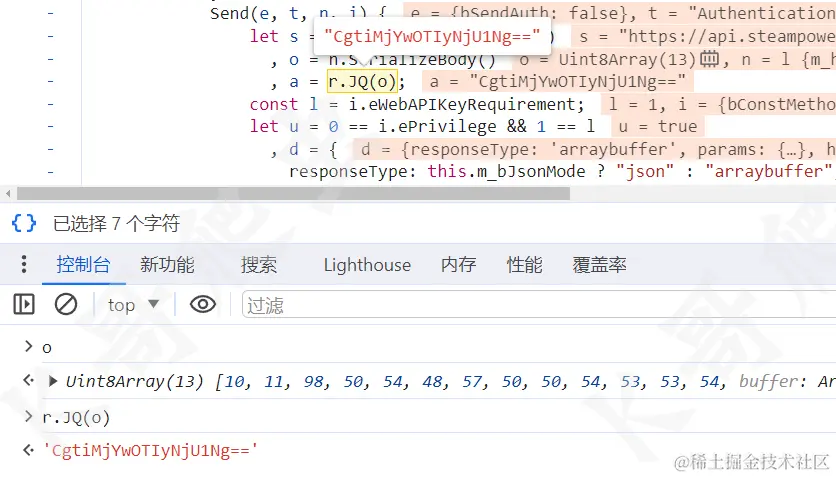The width and height of the screenshot is (836, 478).
Task: Click the console output 'CgtiMjYwOTIyNjU1Ng=='
Action: click(150, 450)
